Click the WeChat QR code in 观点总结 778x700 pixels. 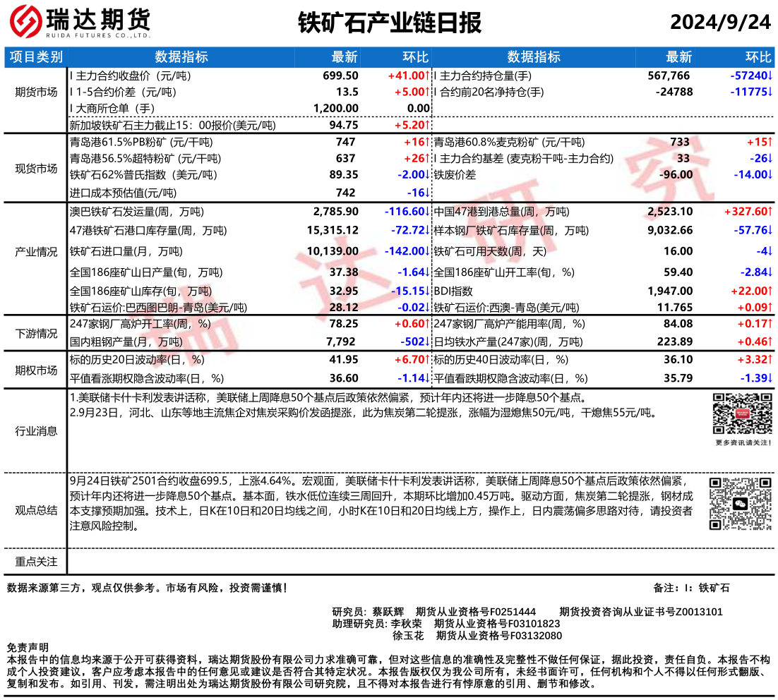(x=738, y=504)
